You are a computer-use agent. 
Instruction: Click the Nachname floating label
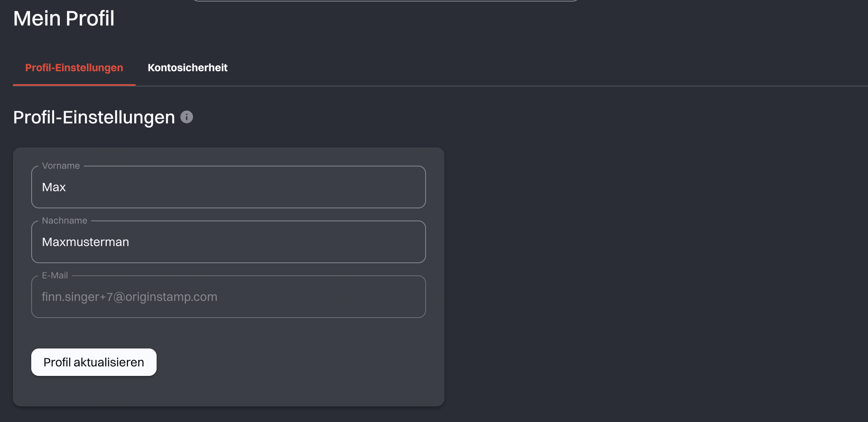[64, 221]
